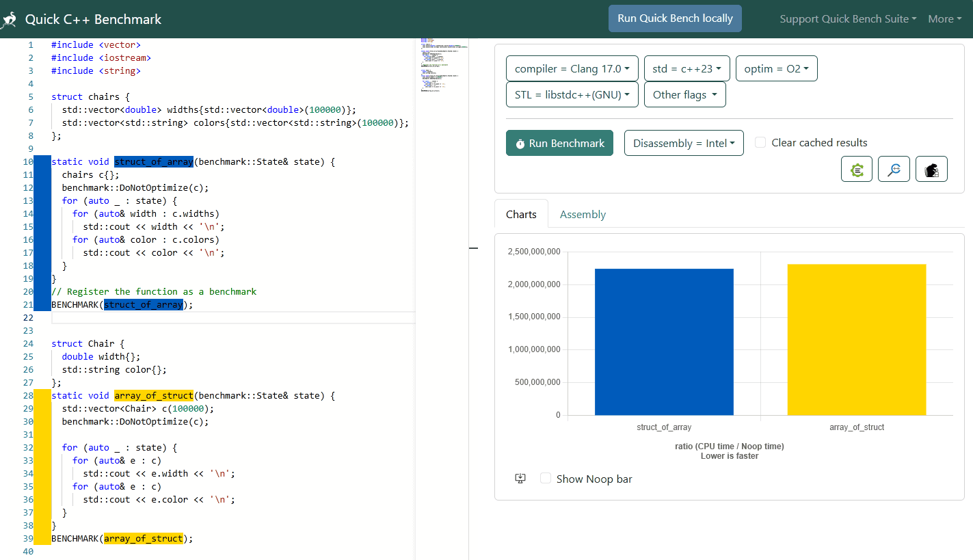Open the More menu

coord(944,19)
